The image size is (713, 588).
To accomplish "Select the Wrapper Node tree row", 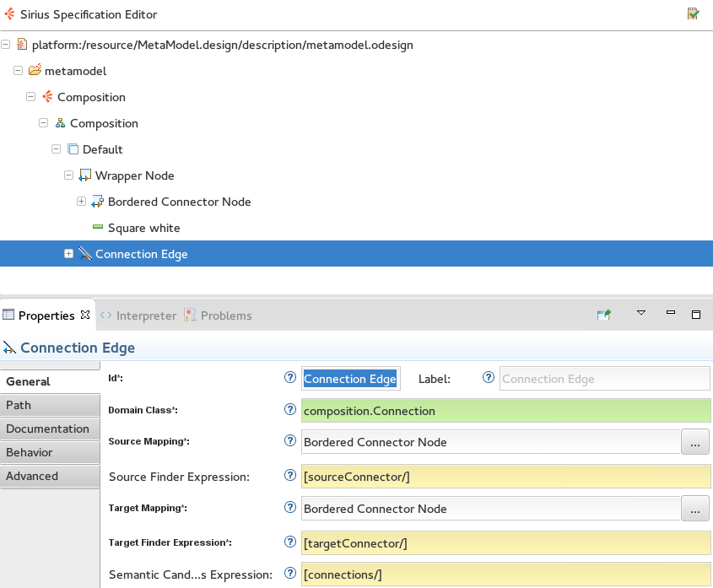I will 356,175.
